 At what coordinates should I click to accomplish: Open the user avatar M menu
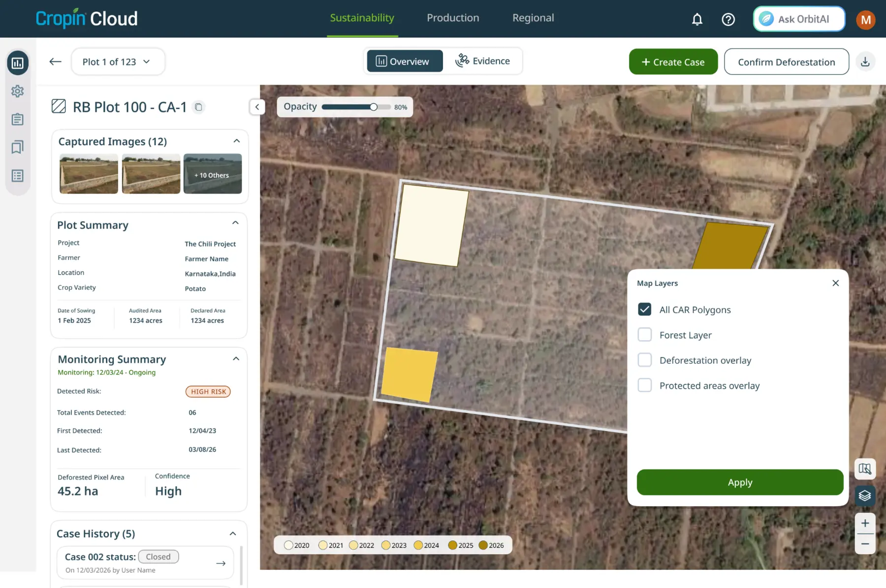[866, 19]
